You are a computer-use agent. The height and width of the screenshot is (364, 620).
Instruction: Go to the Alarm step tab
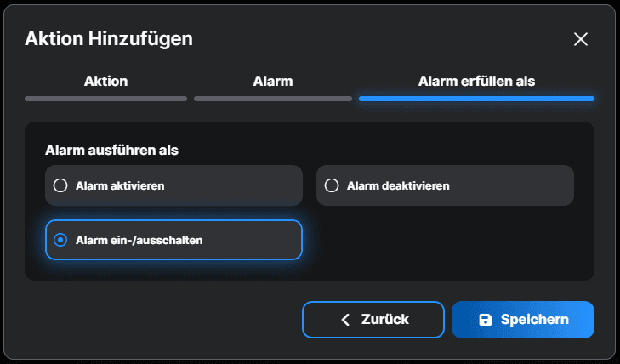pos(273,82)
